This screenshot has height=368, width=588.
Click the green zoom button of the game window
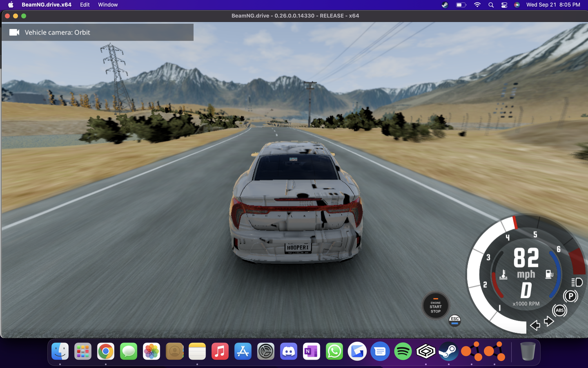pos(23,16)
